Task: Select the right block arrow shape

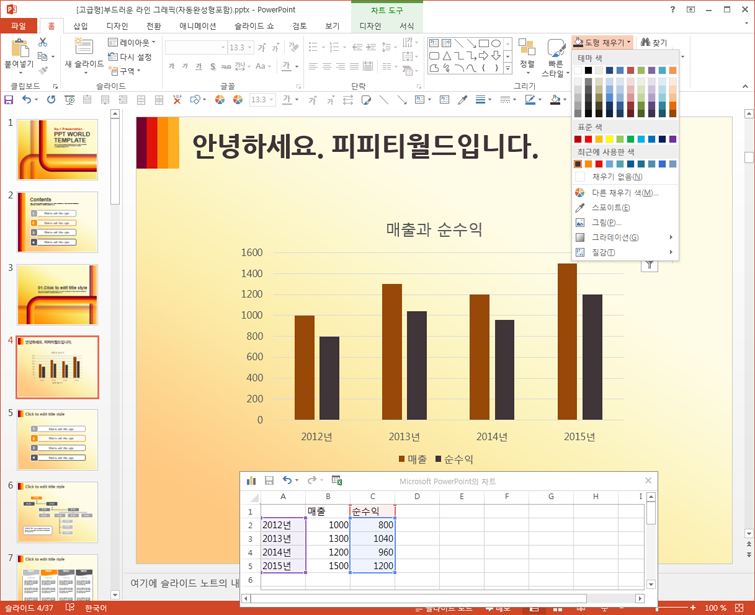Action: point(483,56)
